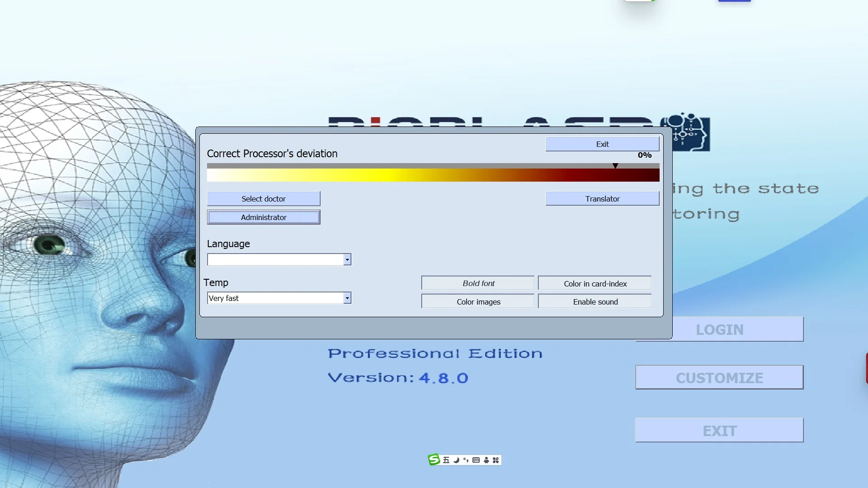
Task: Switch Wubi input mode via 五 icon
Action: pos(446,460)
